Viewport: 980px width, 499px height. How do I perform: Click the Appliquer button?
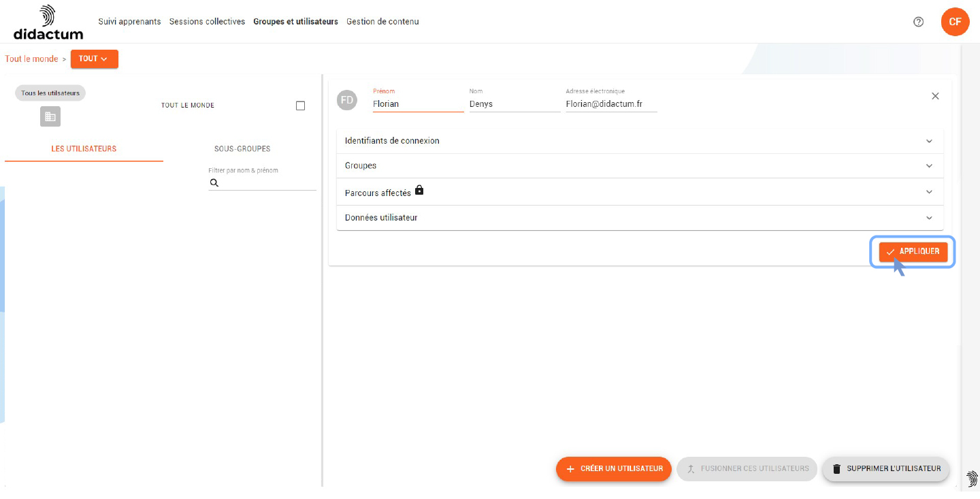pyautogui.click(x=913, y=252)
